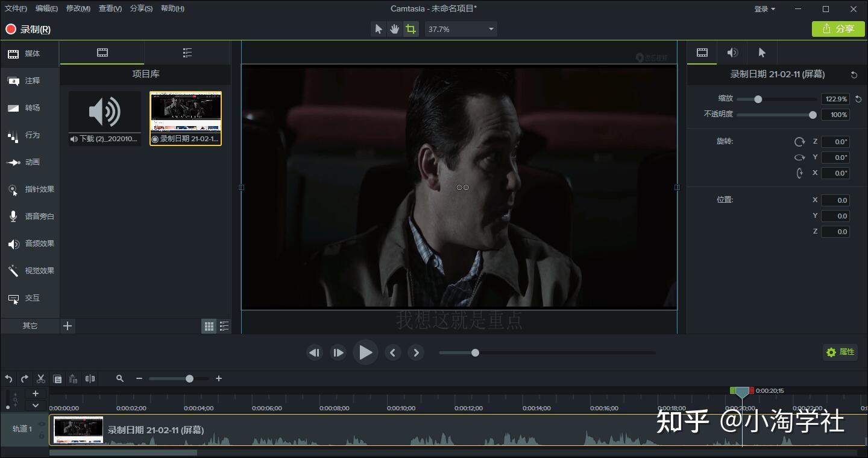
Task: Reset all properties with top revert arrow
Action: click(x=854, y=75)
